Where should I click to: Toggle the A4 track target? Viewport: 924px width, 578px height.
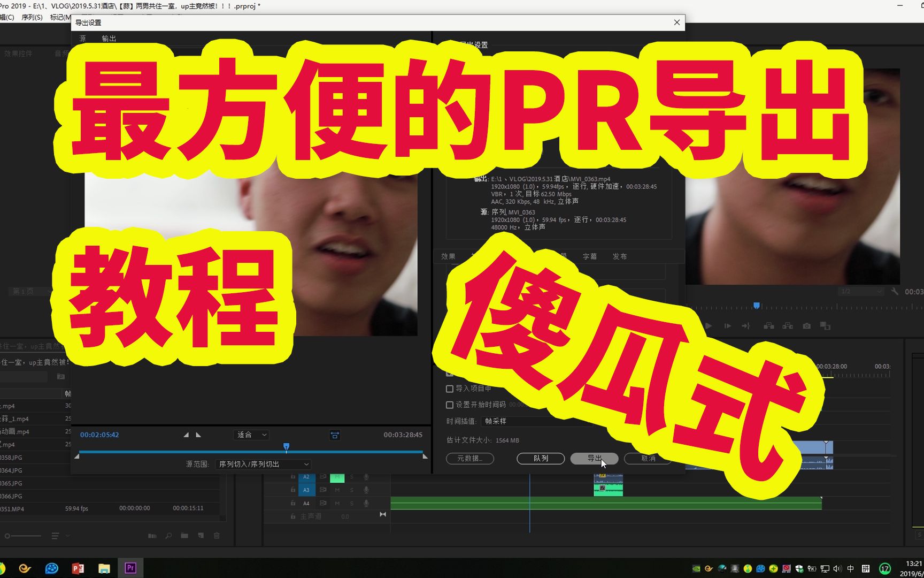coord(306,503)
